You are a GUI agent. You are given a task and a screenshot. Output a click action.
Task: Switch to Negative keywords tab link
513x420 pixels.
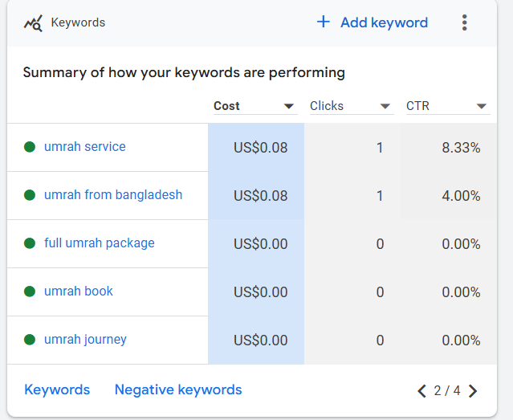point(177,389)
